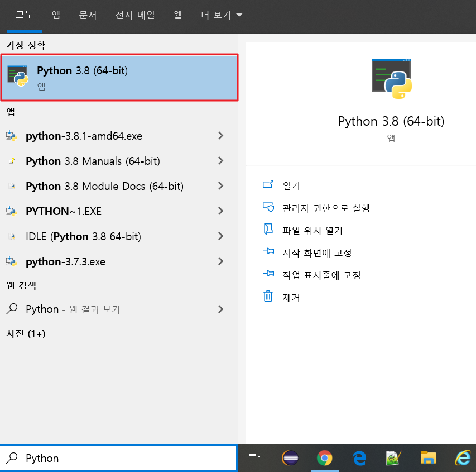Select the 모두 tab
Screen dimensions: 476x472
(x=25, y=15)
